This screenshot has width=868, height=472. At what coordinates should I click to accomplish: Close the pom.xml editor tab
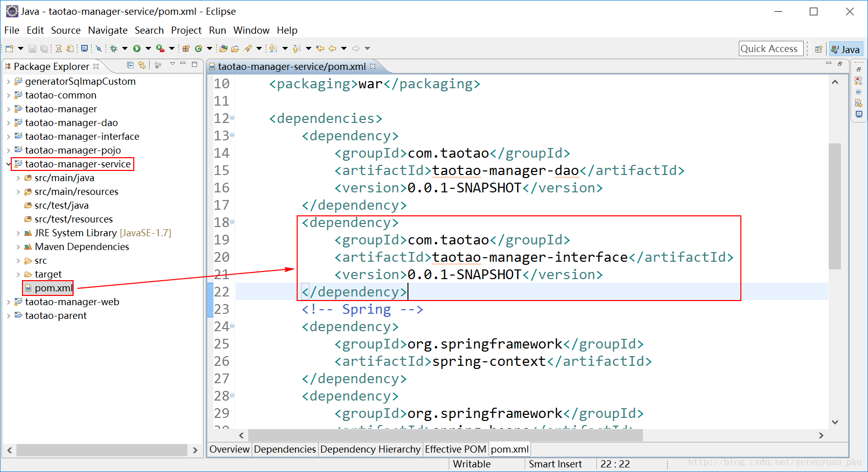click(373, 66)
